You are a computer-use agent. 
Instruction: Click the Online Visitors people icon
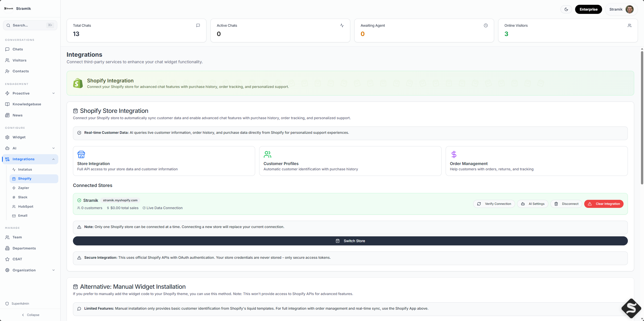629,25
